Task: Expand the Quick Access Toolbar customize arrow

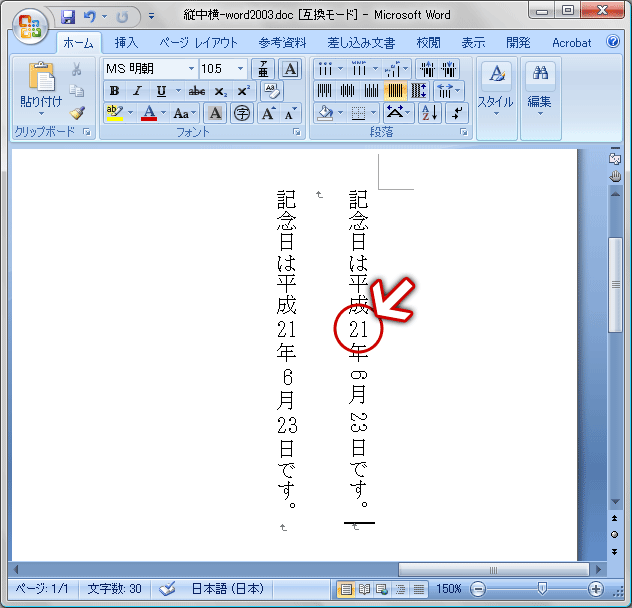Action: pos(151,17)
